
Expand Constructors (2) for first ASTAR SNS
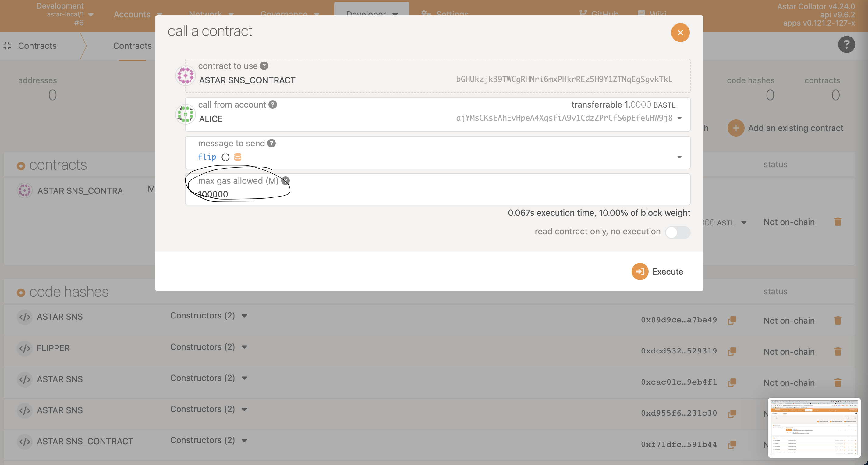coord(209,316)
